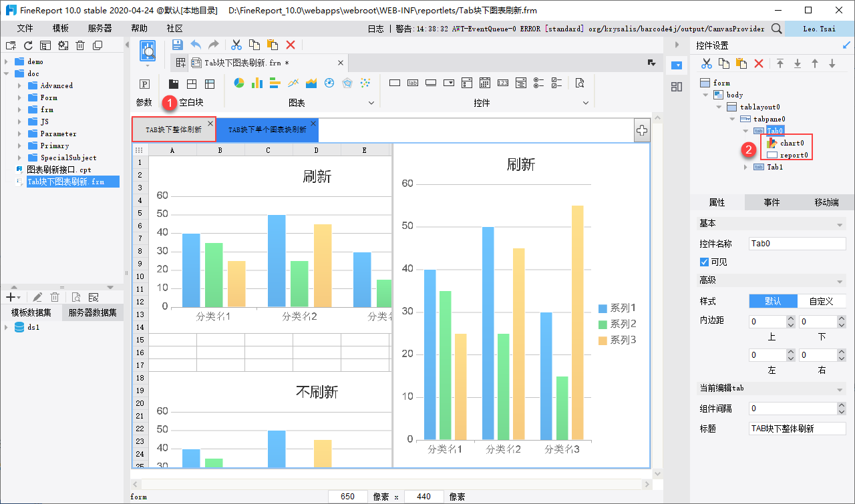Collapse the 基本 section
855x504 pixels.
(840, 224)
